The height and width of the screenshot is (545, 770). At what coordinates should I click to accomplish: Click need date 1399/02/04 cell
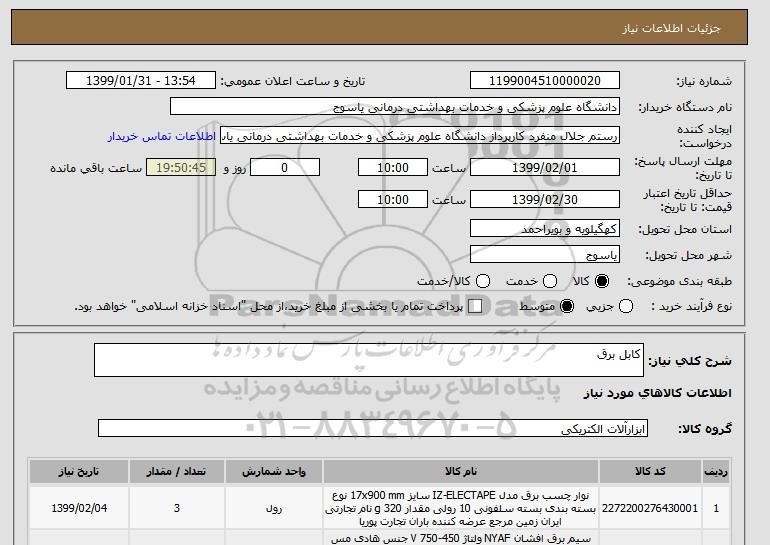pos(79,508)
